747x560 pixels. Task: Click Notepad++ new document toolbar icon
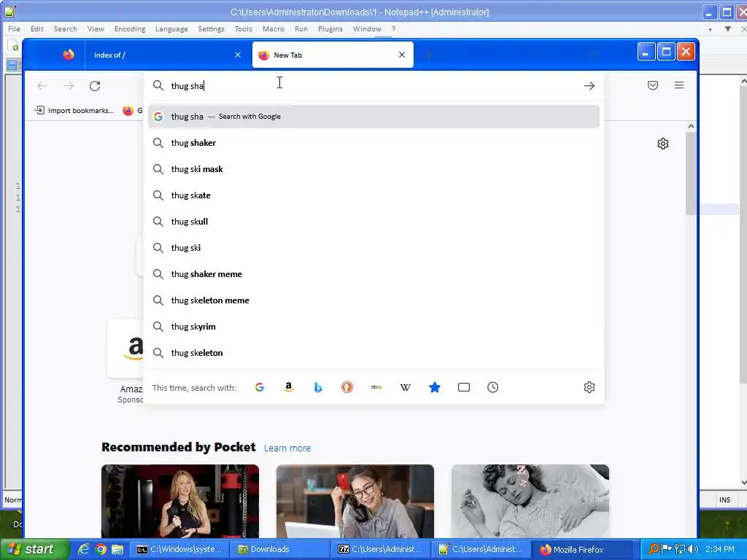click(13, 45)
